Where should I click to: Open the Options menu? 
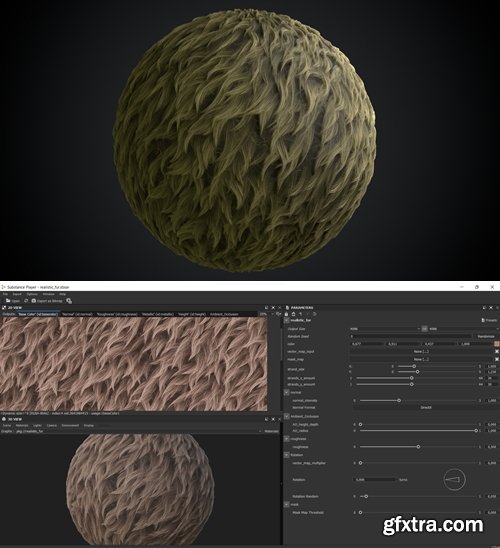pyautogui.click(x=32, y=294)
